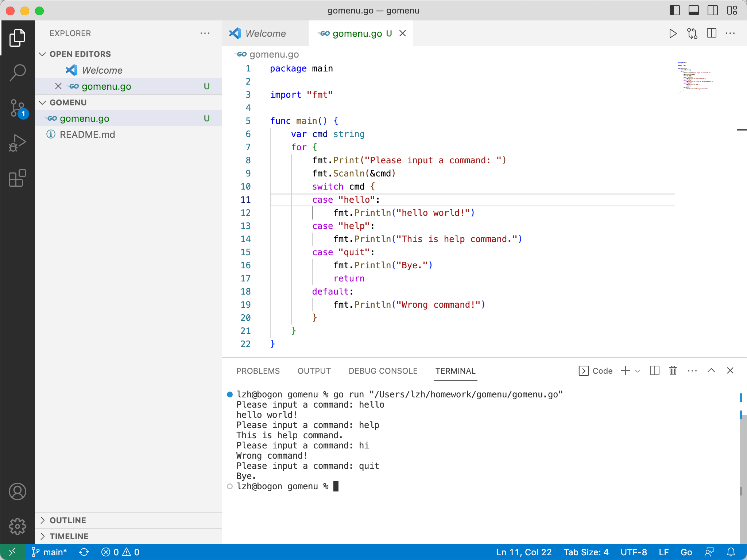Toggle primary side bar visibility
Screen dimensions: 747x560
point(674,11)
